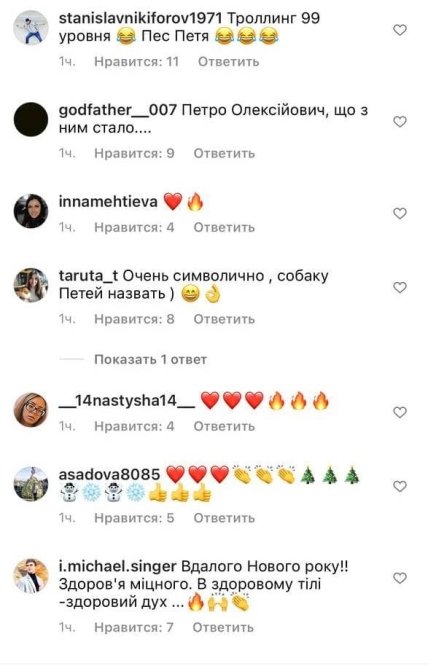View likes count Нравится: 11
The height and width of the screenshot is (666, 428).
coord(136,62)
